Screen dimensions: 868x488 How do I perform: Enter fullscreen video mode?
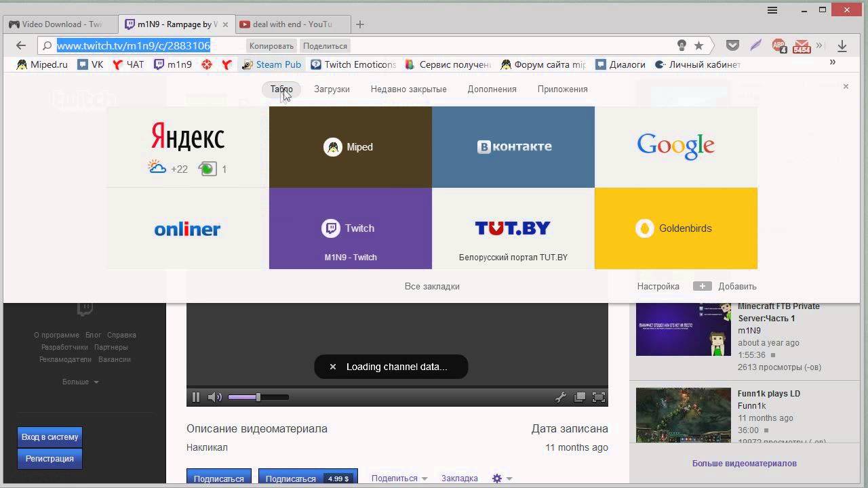click(x=599, y=397)
